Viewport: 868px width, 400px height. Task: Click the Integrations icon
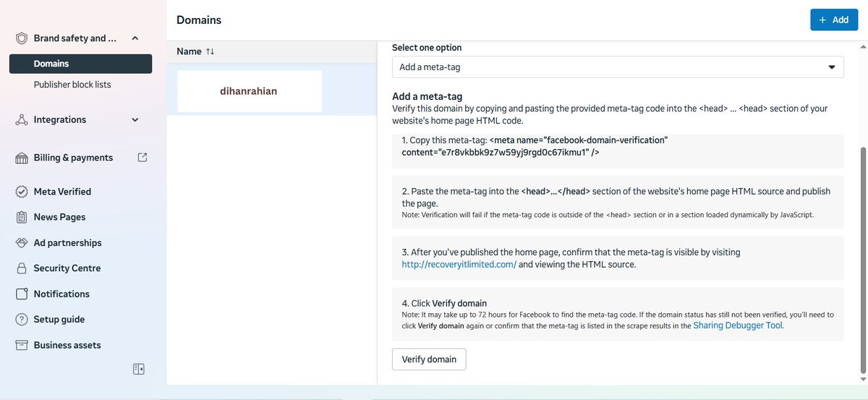coord(21,120)
